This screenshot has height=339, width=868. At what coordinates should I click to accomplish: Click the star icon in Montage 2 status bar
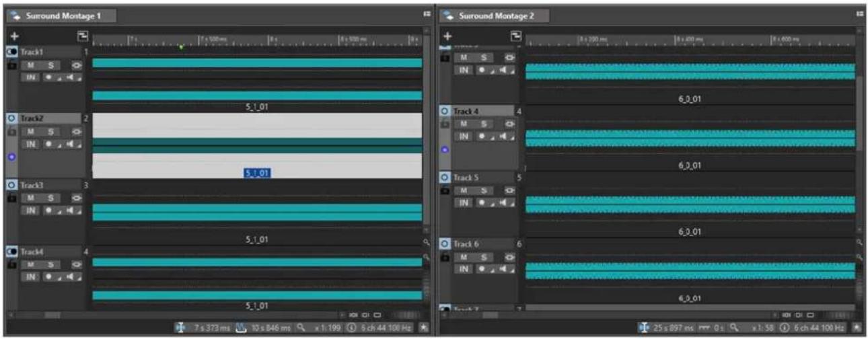(x=857, y=328)
